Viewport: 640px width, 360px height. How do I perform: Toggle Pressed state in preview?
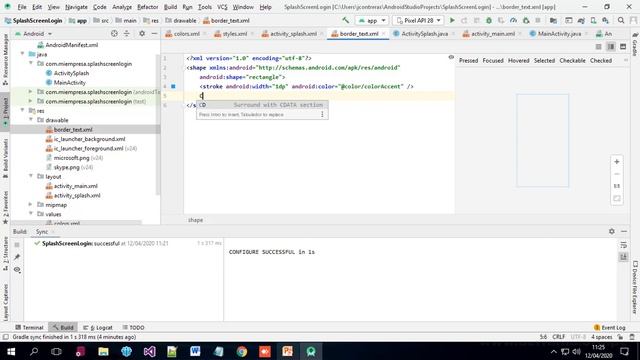(468, 60)
